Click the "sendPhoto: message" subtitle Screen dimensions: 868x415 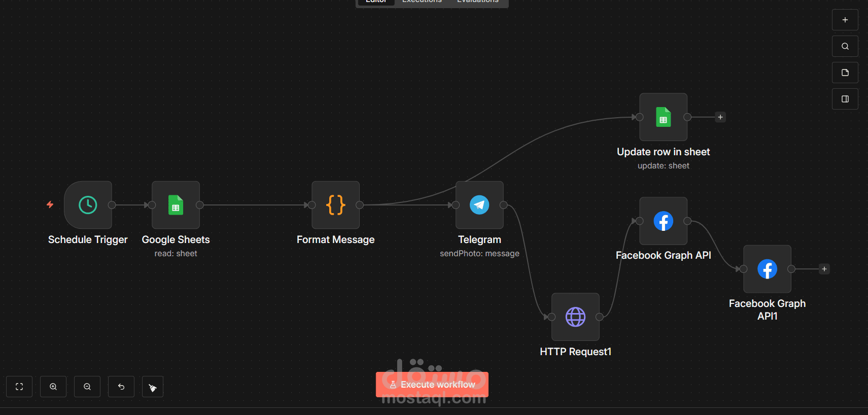coord(479,254)
